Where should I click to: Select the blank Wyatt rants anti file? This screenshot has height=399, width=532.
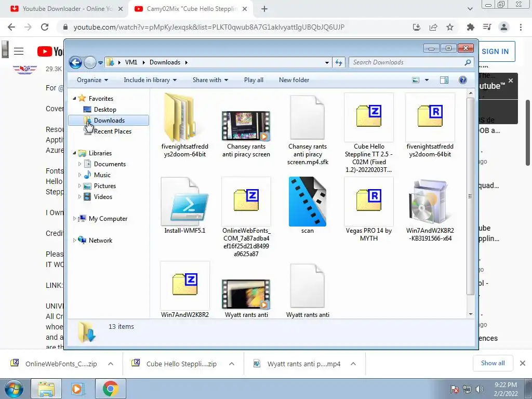308,286
